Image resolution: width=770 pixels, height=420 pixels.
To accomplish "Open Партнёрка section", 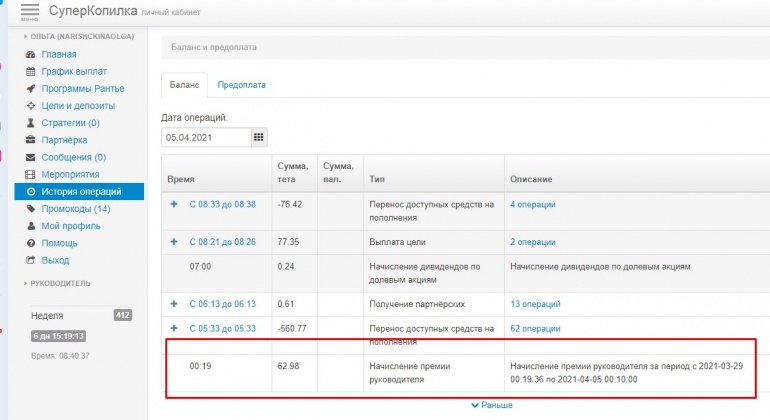I will coord(64,140).
